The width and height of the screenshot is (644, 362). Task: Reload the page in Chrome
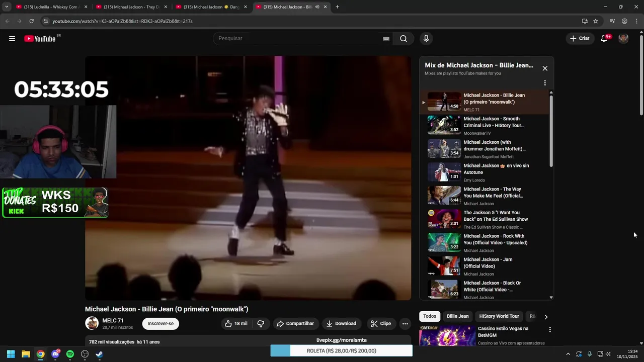coord(31,21)
